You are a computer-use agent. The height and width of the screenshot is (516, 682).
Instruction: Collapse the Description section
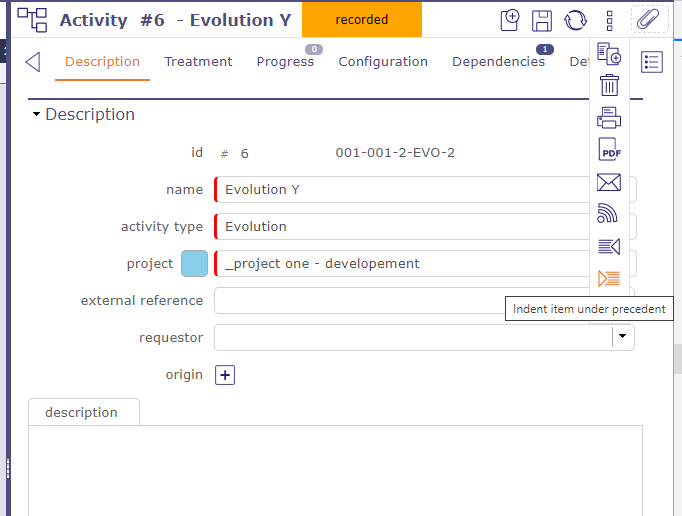(37, 115)
